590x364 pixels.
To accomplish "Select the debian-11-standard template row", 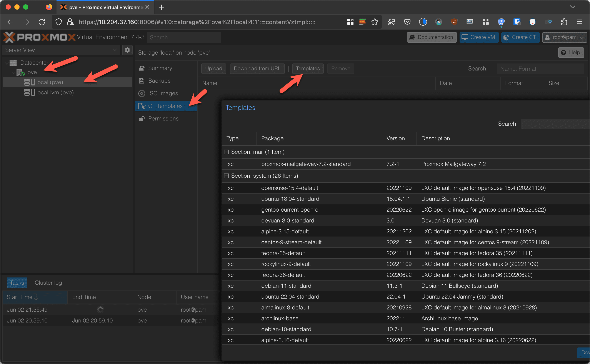I will coord(406,286).
